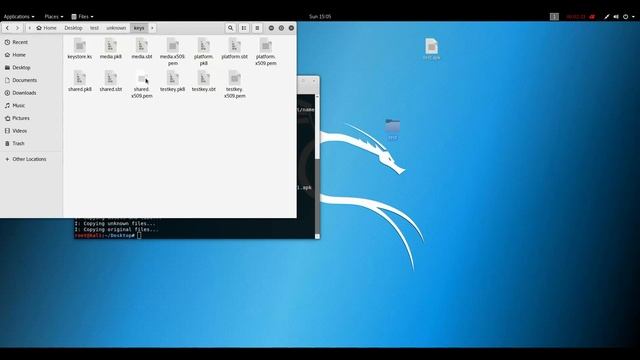The width and height of the screenshot is (640, 360).
Task: Open the Applications menu in top bar
Action: pos(19,17)
